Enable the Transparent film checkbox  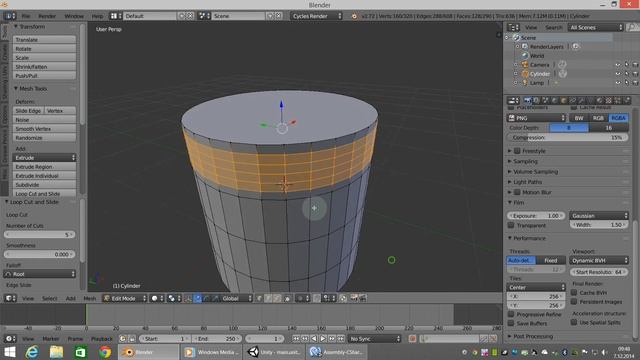pyautogui.click(x=511, y=225)
